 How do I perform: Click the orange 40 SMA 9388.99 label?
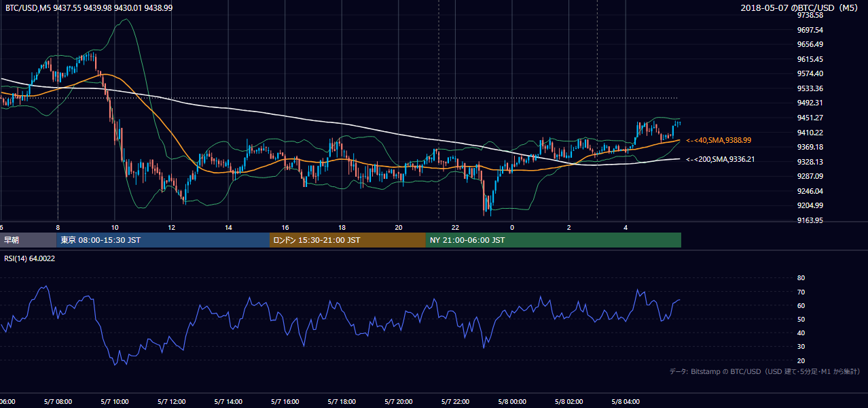[x=719, y=140]
